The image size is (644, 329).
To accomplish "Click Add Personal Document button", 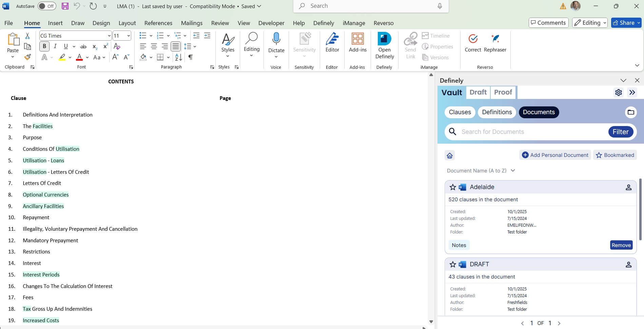I will pyautogui.click(x=555, y=155).
